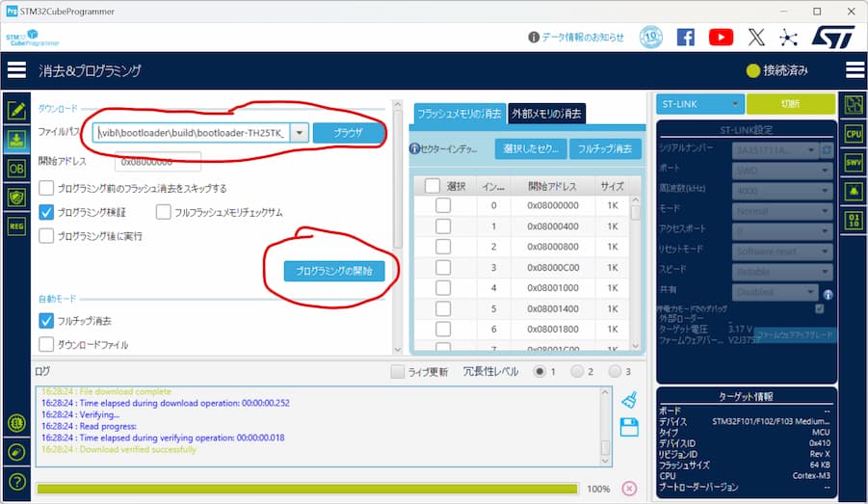Select sector 0 at 0x08000000
Screen dimensions: 868x504
(443, 205)
